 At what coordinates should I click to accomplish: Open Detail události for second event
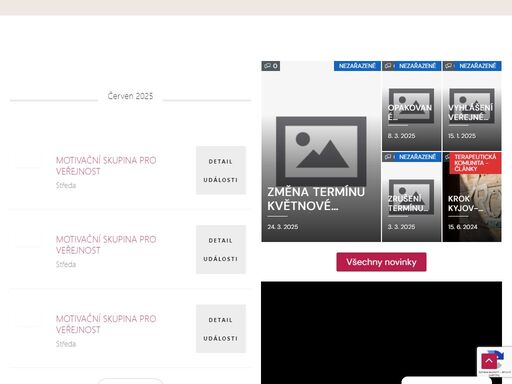coord(221,250)
